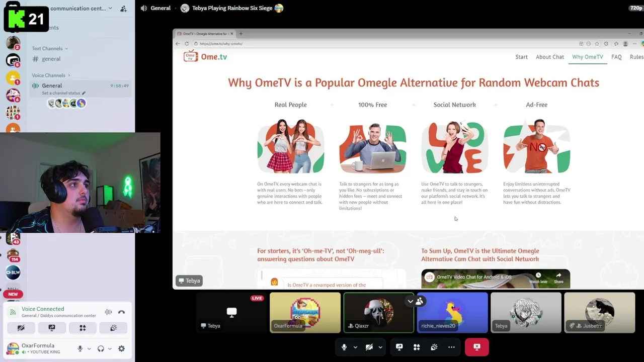This screenshot has height=362, width=644.
Task: Select the General voice channel
Action: pos(80,88)
